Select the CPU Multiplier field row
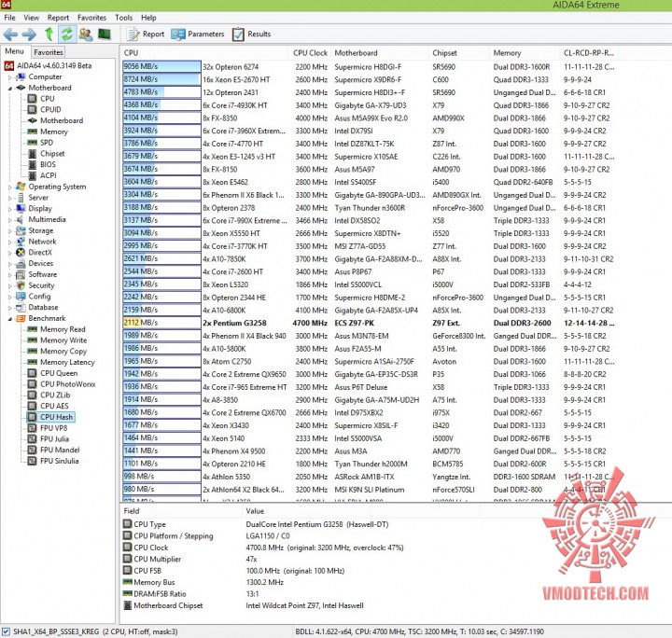The image size is (672, 638). 300,560
